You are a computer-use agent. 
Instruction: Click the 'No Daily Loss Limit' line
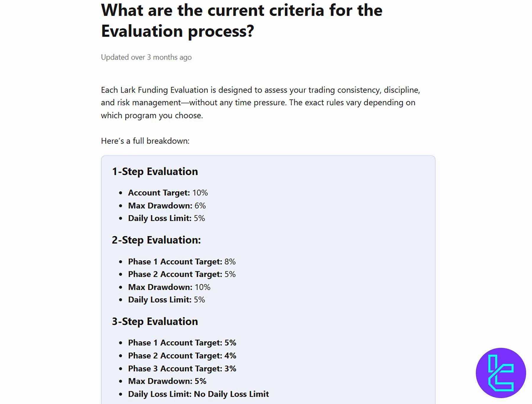point(198,394)
